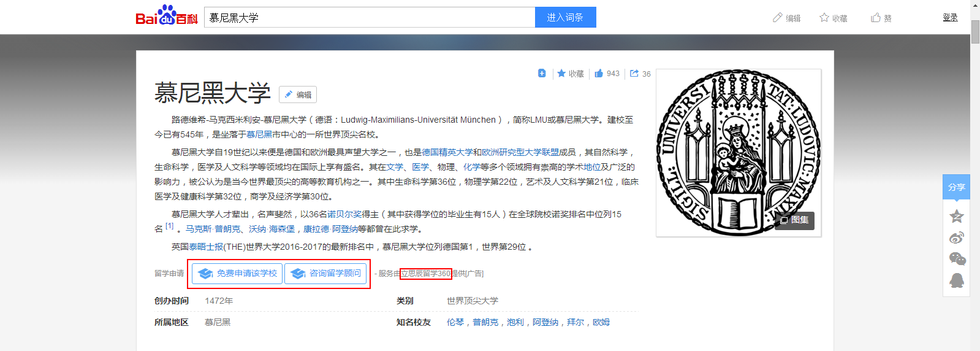Viewport: 980px width, 351px height.
Task: Open the 地位 link
Action: 592,167
